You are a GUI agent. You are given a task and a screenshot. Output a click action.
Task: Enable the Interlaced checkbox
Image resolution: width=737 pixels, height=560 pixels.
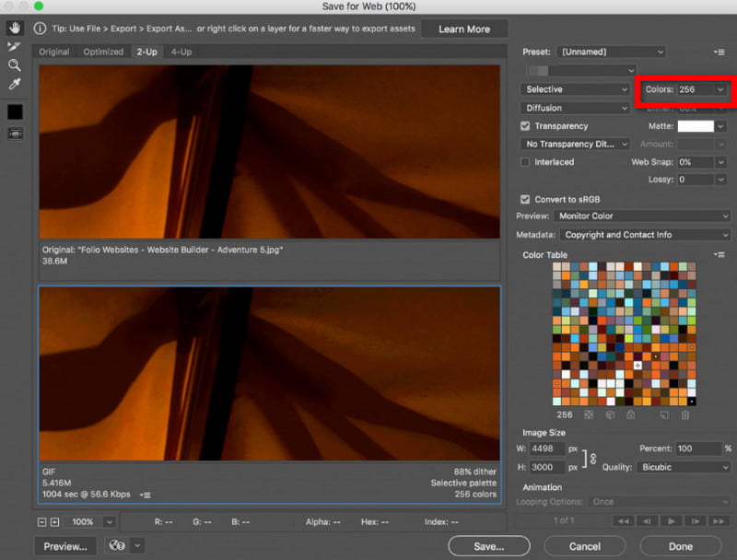[525, 162]
